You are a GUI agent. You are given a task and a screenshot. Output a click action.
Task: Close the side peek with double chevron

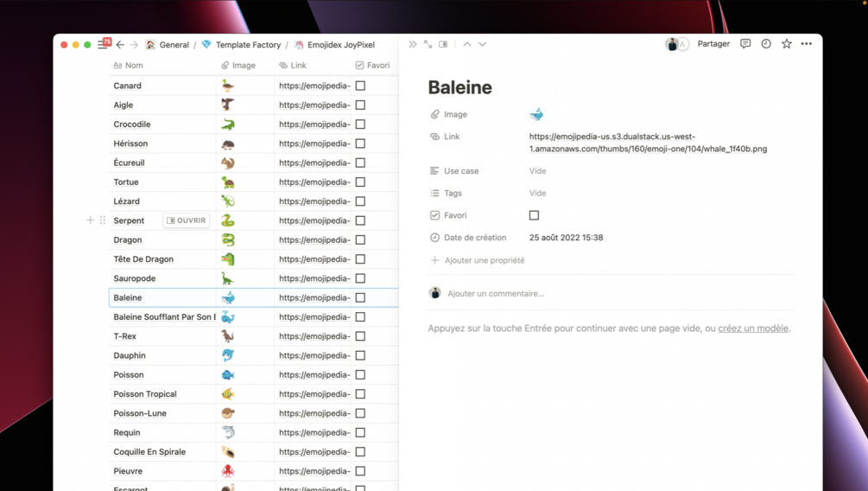(x=413, y=44)
